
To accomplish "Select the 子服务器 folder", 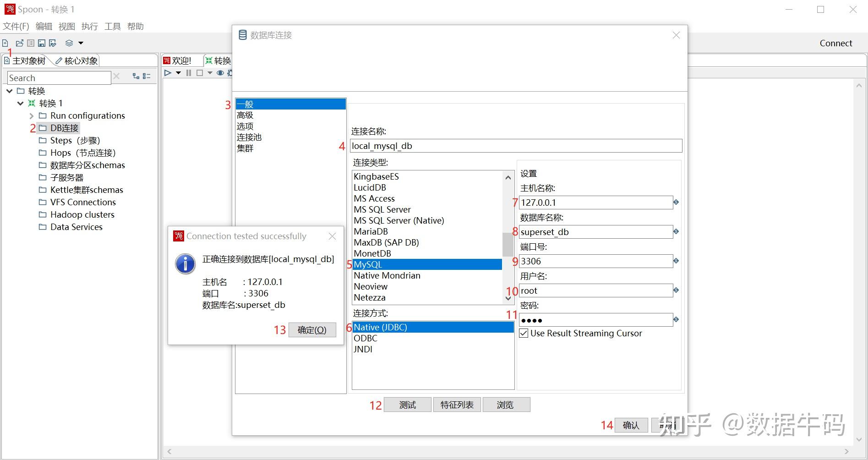I will pyautogui.click(x=61, y=177).
